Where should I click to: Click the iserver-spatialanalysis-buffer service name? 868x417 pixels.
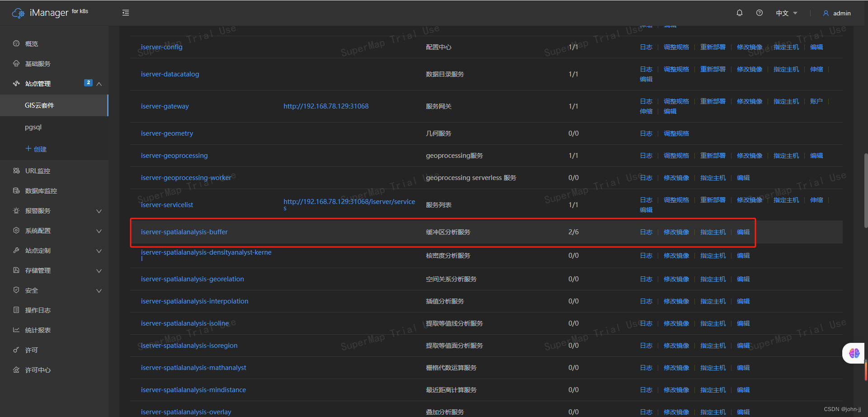(184, 232)
